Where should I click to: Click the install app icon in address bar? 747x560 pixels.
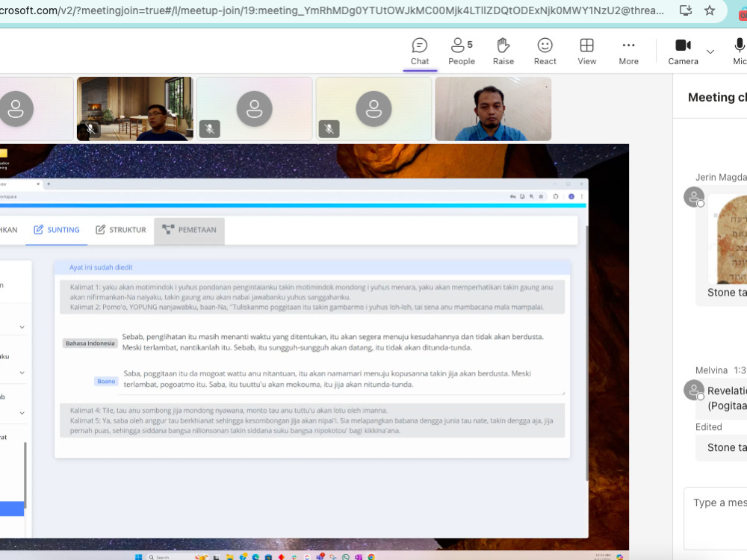686,10
